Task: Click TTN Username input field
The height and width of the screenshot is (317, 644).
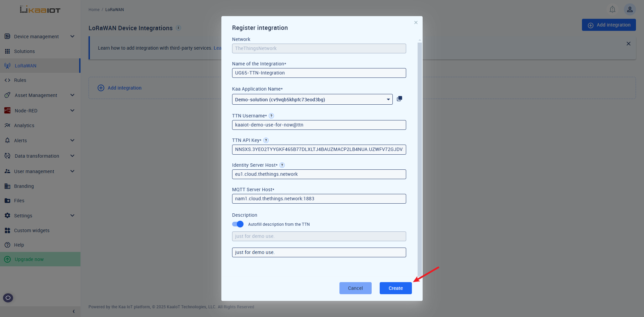Action: coord(319,125)
